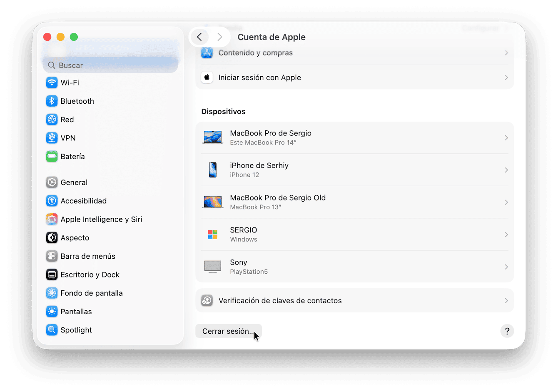Open the Batería battery icon
Image resolution: width=558 pixels, height=392 pixels.
click(52, 156)
